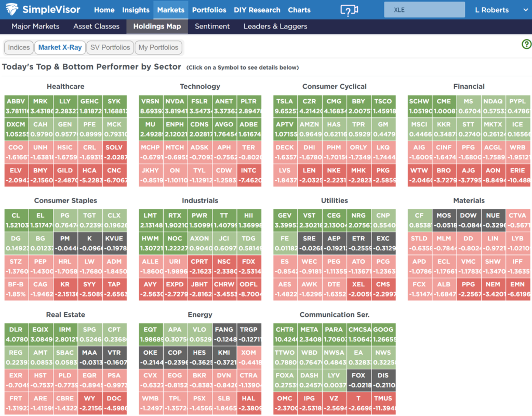Click the SimpleVisor eagle logo
The image size is (532, 416).
click(11, 9)
